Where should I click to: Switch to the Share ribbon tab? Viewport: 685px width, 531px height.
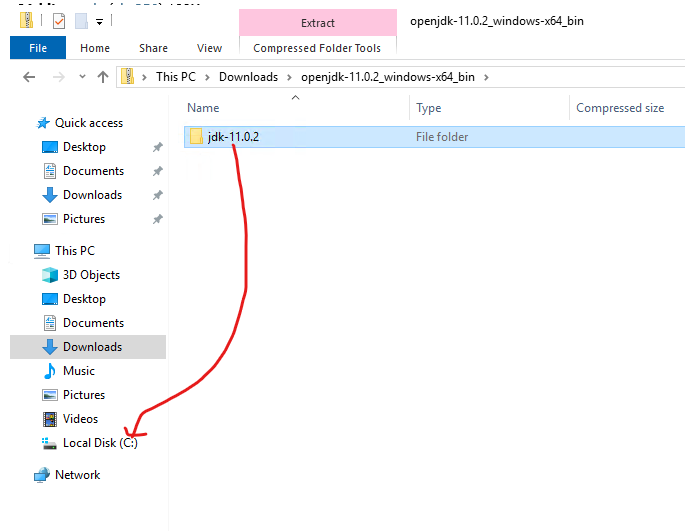coord(153,48)
